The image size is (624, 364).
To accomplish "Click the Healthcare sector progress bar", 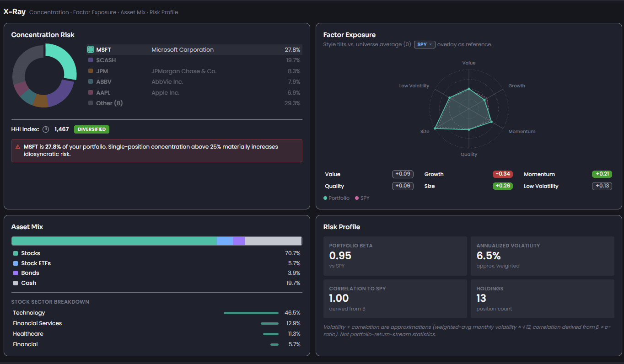I will [x=271, y=334].
